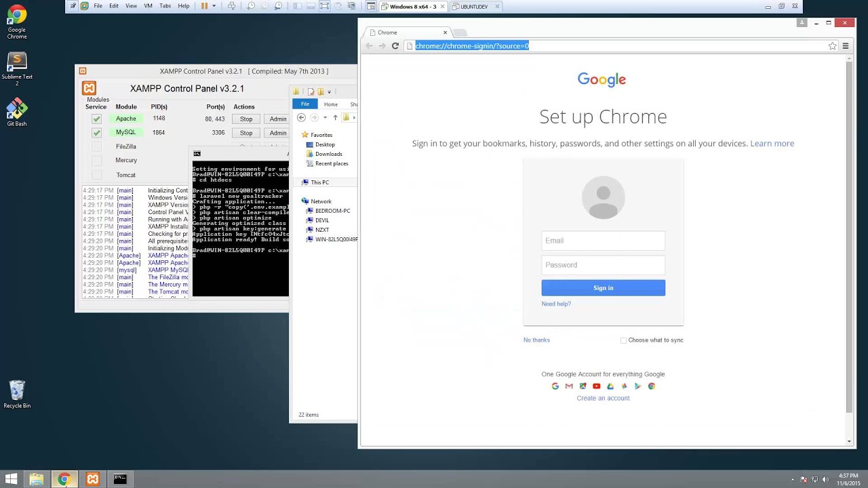Bookmark this page with the star icon
The width and height of the screenshot is (868, 488).
click(832, 46)
